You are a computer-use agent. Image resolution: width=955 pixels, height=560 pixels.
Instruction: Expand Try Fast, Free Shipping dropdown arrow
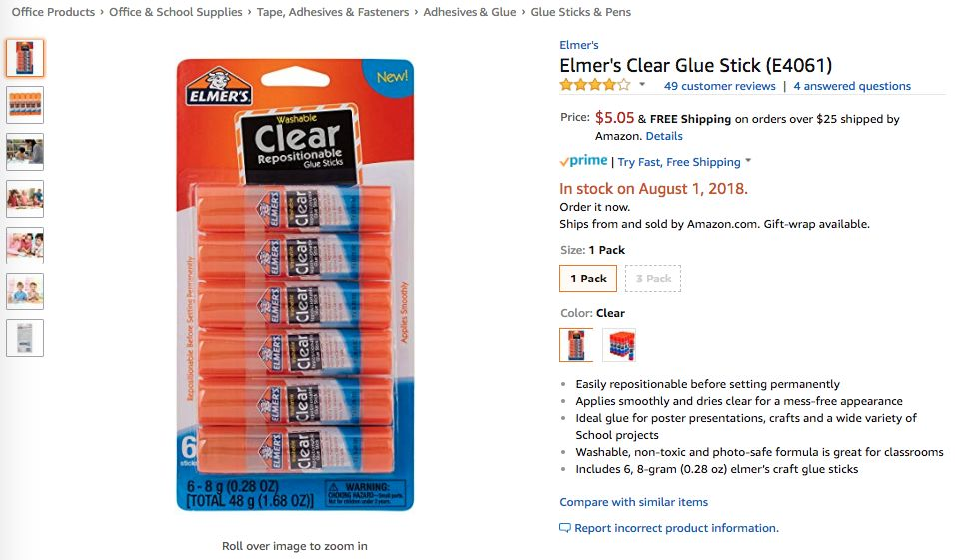[748, 161]
